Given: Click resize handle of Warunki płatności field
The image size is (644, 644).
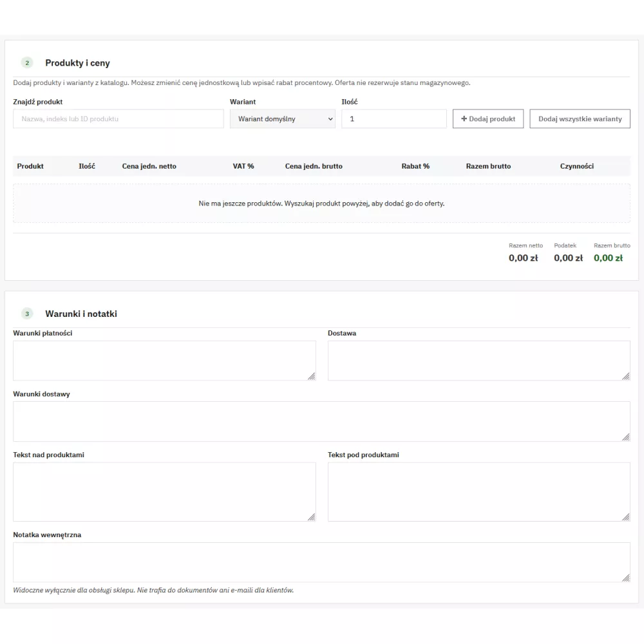Looking at the screenshot, I should (312, 376).
